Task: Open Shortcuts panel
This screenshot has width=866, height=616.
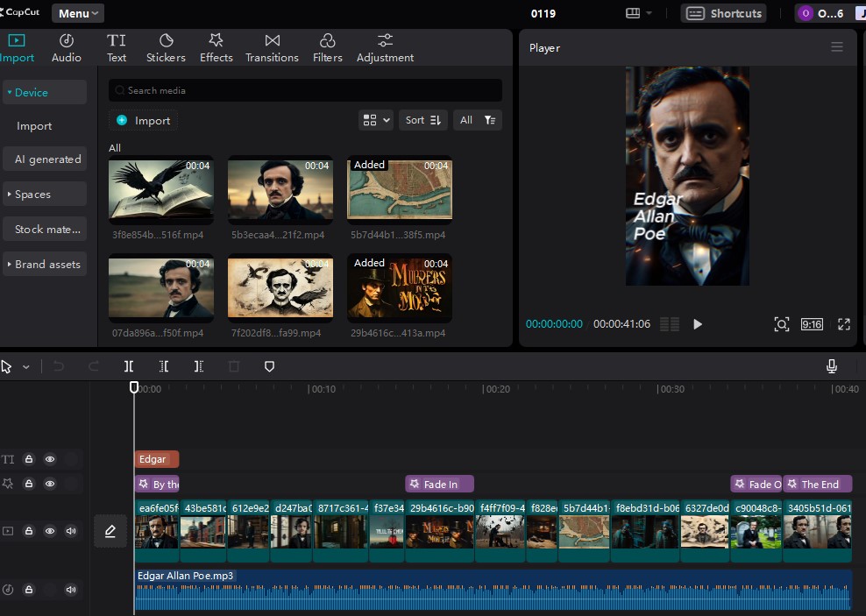Action: (724, 13)
